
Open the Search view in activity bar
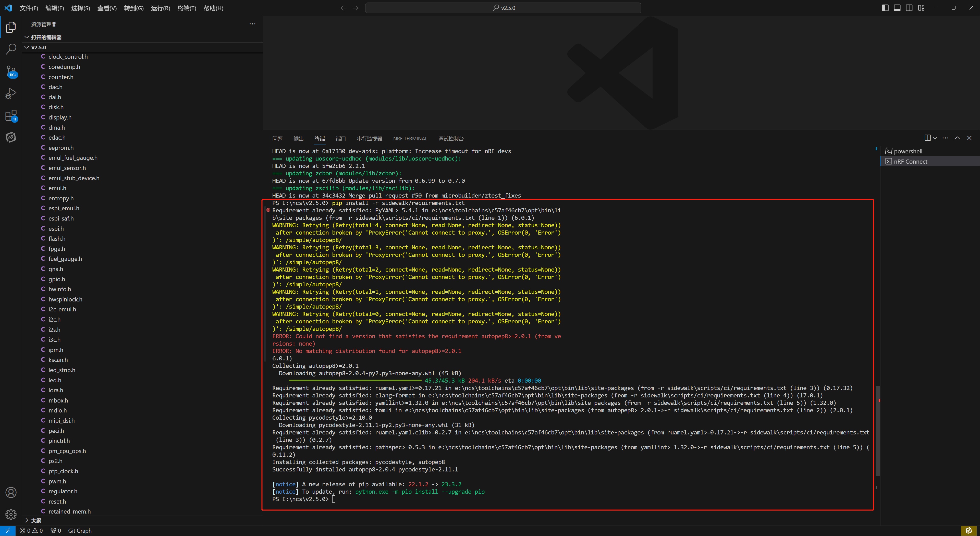(x=11, y=49)
